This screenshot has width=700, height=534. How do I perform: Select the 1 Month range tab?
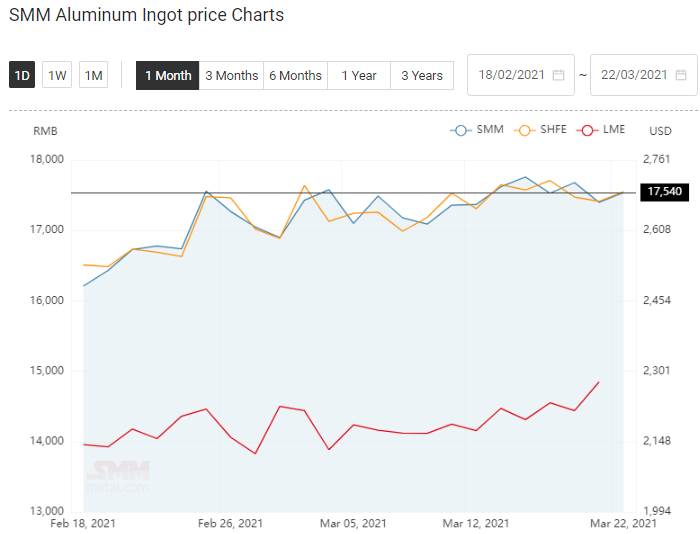(167, 75)
